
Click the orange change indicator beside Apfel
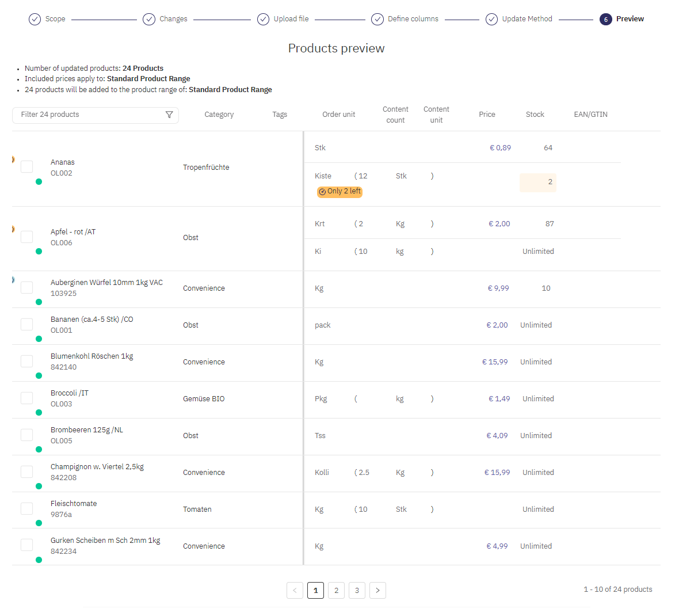(x=13, y=229)
